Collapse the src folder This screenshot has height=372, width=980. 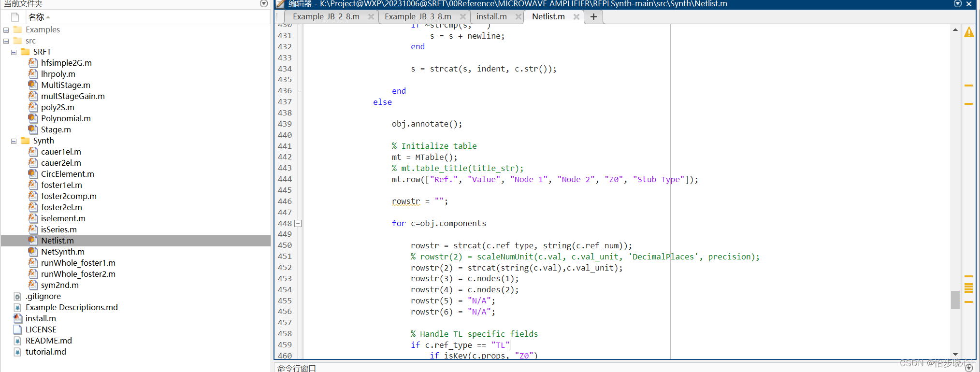[x=6, y=41]
